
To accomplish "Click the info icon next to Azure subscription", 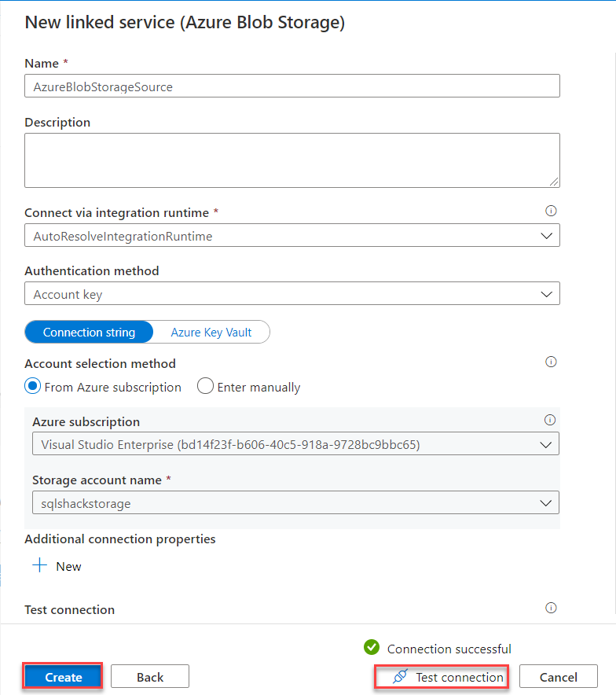I will 551,420.
